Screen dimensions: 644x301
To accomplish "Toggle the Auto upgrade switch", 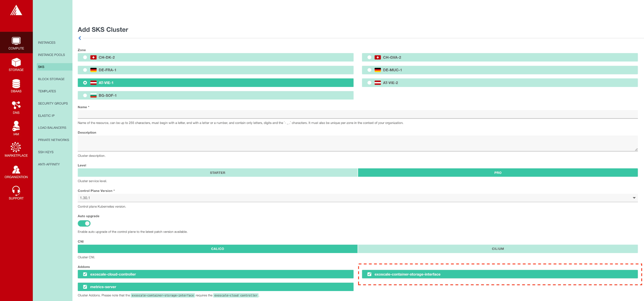I will coord(84,223).
